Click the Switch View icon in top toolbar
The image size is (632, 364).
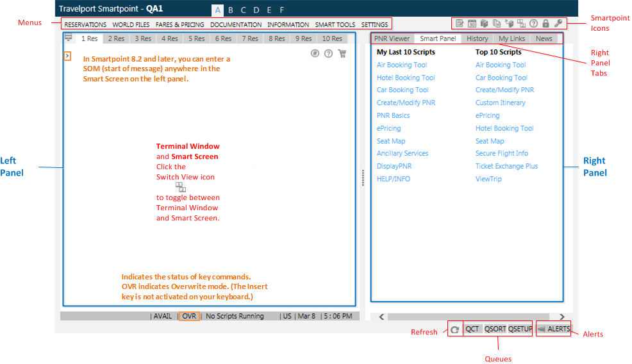tap(521, 24)
